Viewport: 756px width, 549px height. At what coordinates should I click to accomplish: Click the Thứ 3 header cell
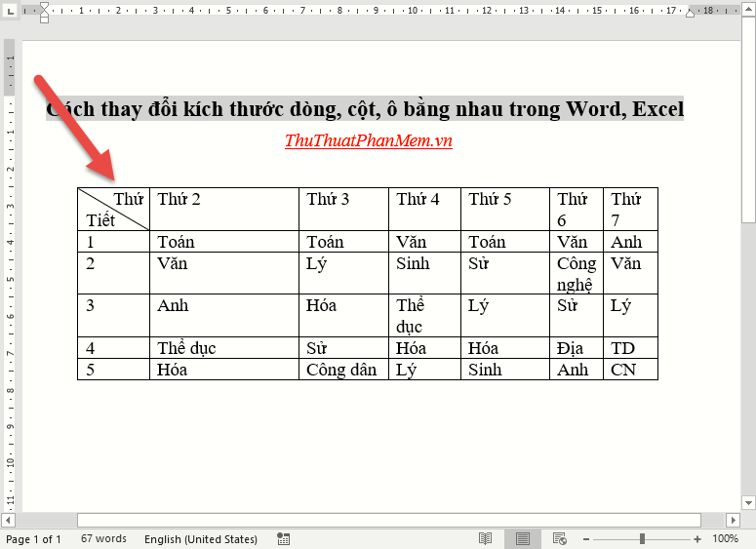pos(343,210)
